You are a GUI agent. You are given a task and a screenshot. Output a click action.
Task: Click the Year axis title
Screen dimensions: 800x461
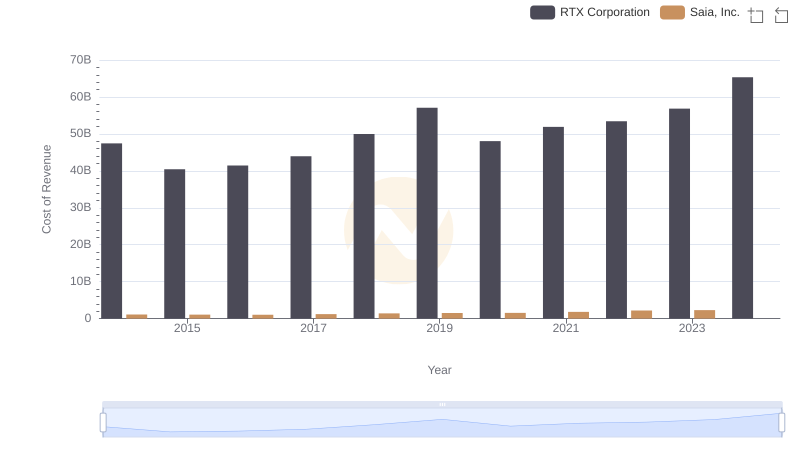[439, 370]
